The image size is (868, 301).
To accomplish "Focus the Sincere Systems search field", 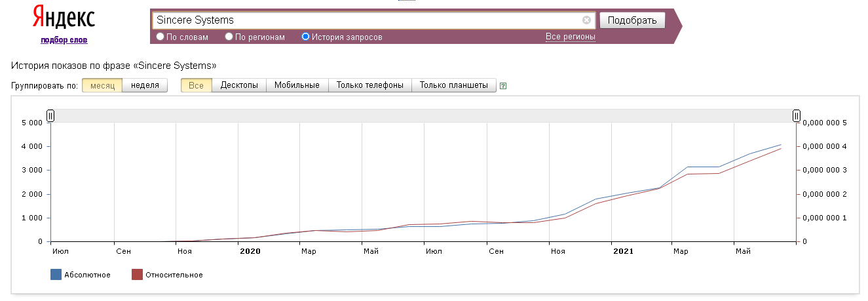I will 367,20.
